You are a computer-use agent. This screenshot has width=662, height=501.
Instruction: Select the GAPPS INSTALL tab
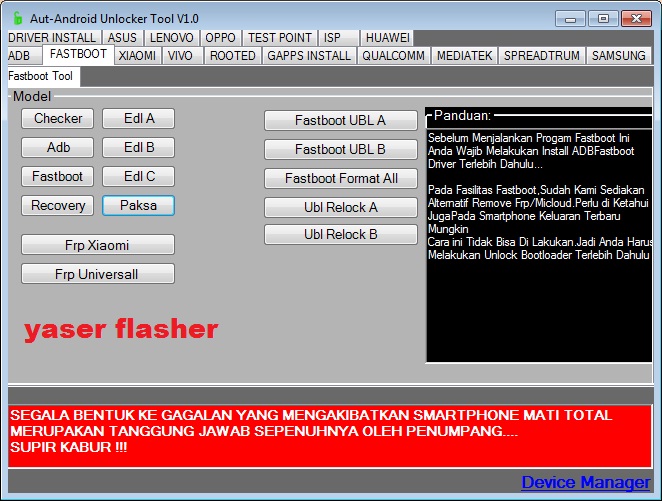[x=309, y=55]
